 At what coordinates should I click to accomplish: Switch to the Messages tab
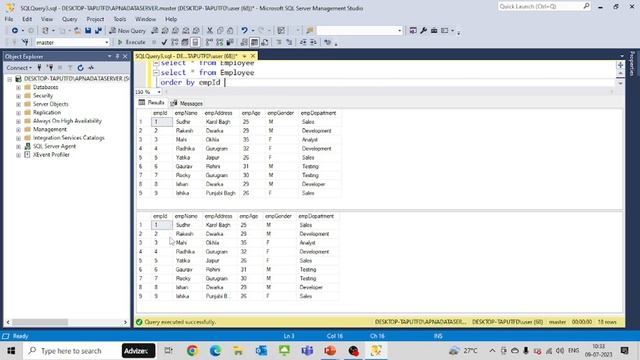coord(187,103)
